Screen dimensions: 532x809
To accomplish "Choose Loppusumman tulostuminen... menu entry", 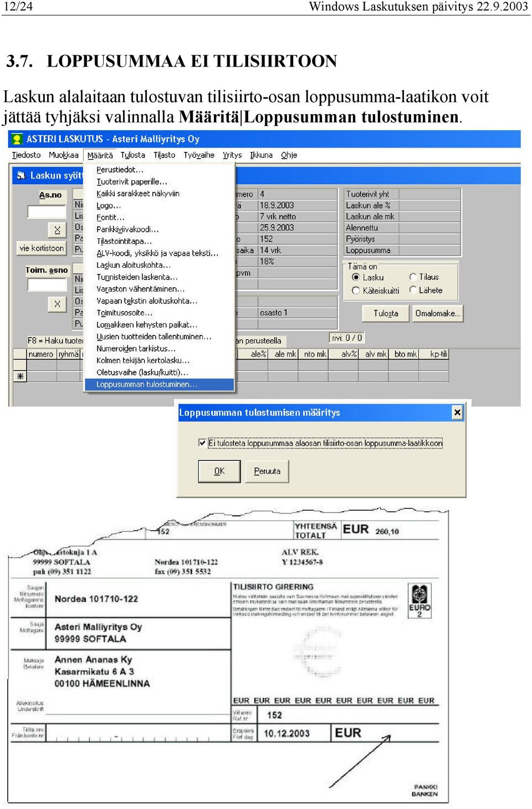I will pyautogui.click(x=159, y=384).
